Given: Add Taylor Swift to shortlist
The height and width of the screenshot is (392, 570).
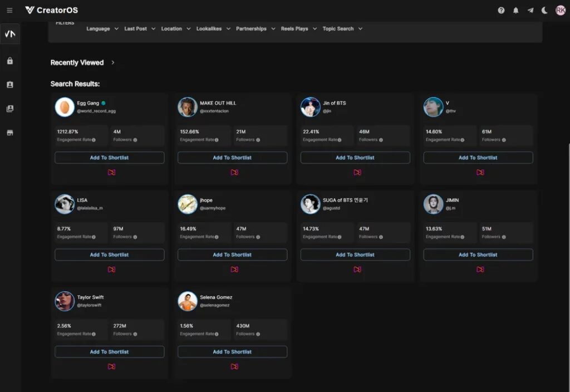Looking at the screenshot, I should [x=110, y=352].
